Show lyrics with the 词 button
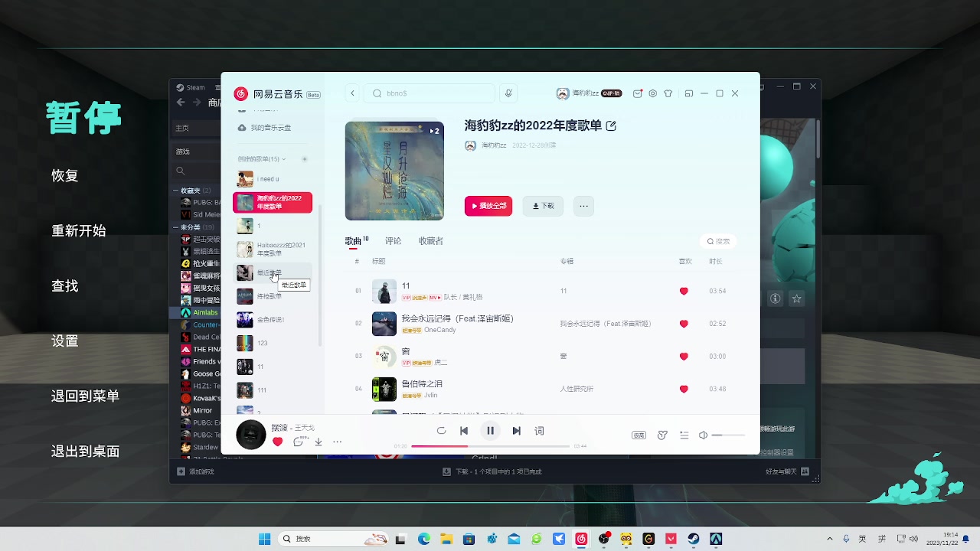The image size is (980, 551). (539, 431)
